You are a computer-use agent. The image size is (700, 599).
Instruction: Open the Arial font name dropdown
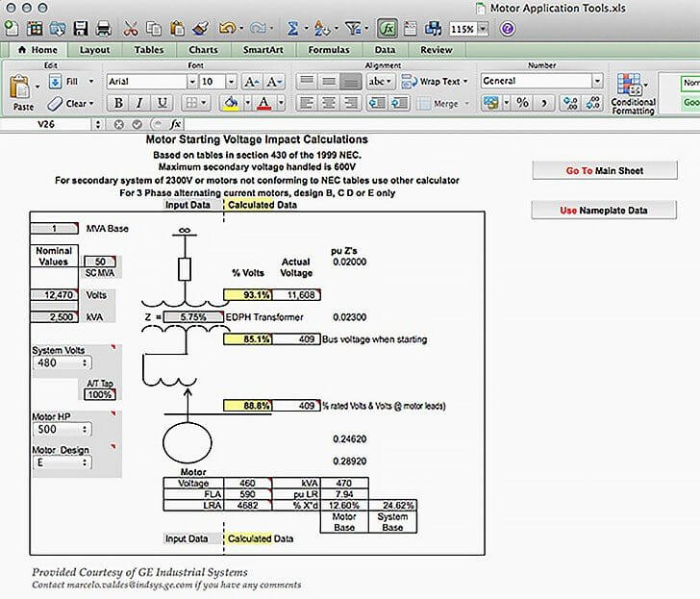(x=192, y=82)
